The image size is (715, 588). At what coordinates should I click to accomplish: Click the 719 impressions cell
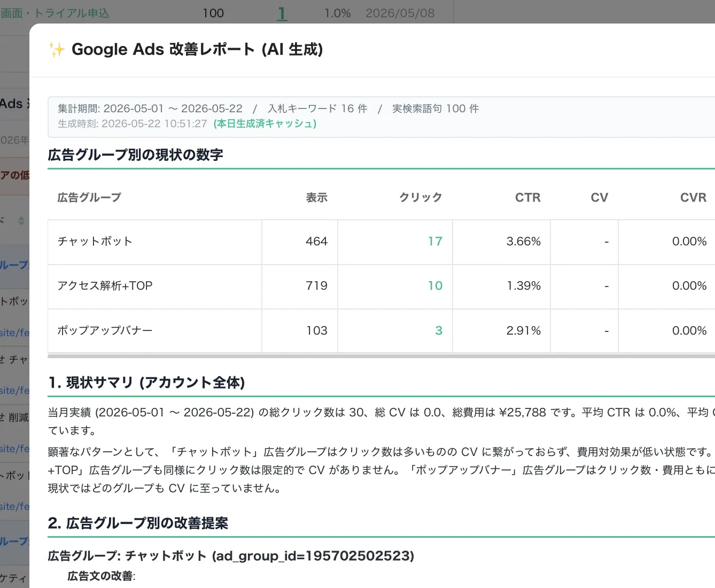pyautogui.click(x=300, y=287)
